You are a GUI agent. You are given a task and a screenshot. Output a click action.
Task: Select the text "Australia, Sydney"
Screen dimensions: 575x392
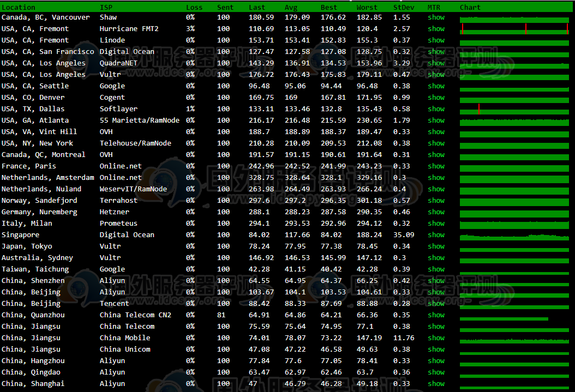37,257
